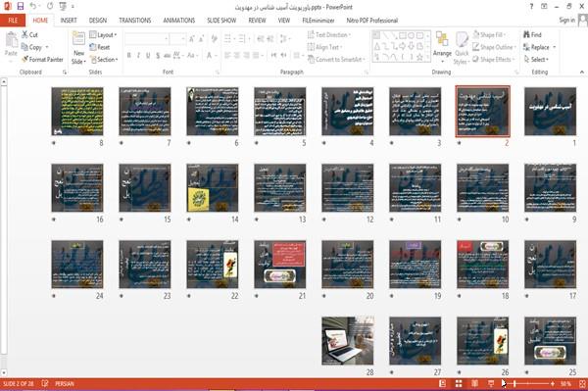This screenshot has width=588, height=391.
Task: Expand the Shape Outline dropdown
Action: pos(494,47)
